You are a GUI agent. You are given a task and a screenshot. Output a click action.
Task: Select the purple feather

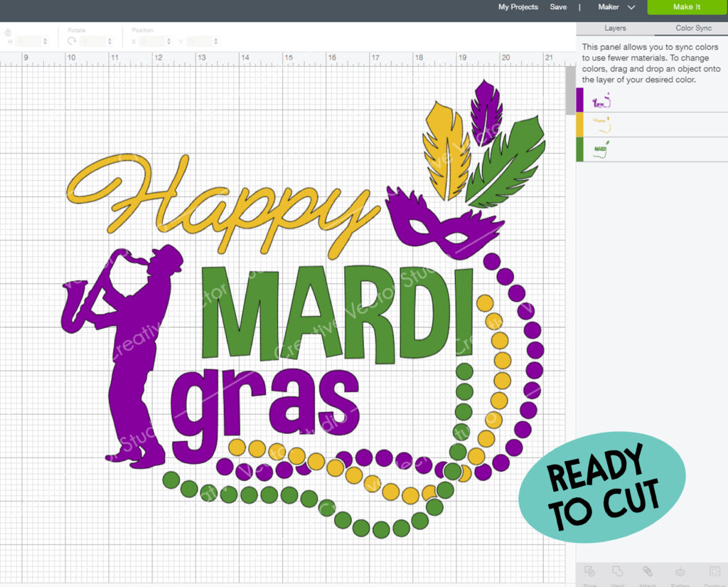[486, 112]
